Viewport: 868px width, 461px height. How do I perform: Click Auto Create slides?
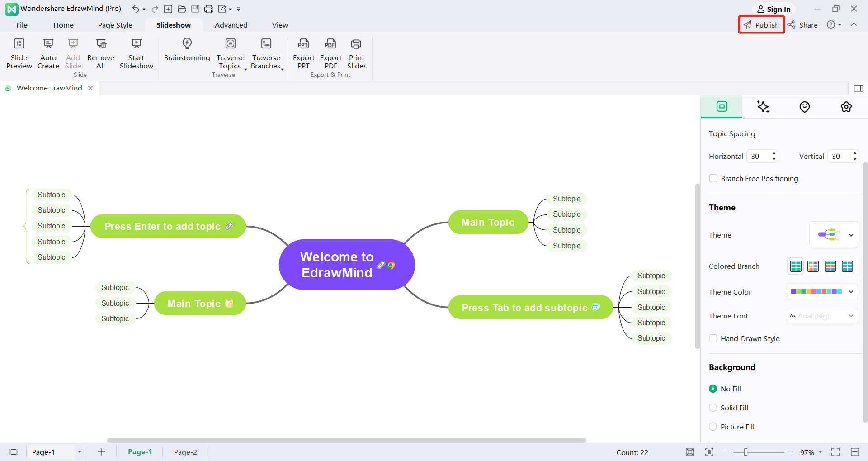point(48,53)
